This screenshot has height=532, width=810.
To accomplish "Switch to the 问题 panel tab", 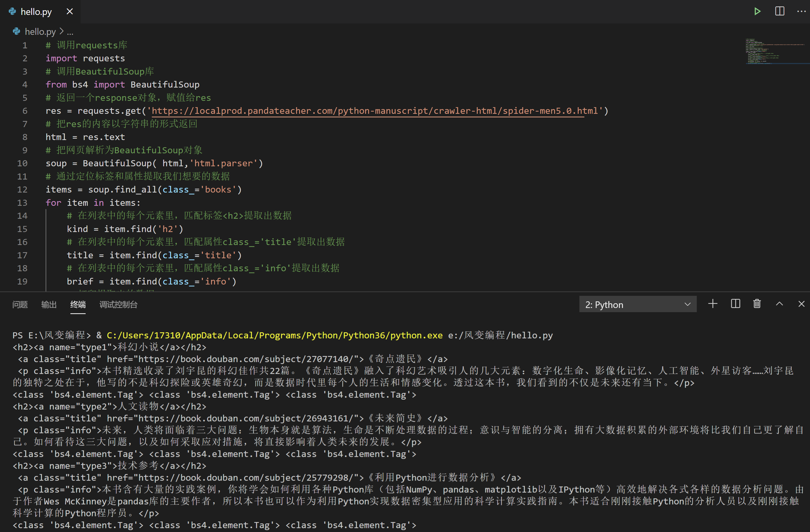I will pos(20,305).
